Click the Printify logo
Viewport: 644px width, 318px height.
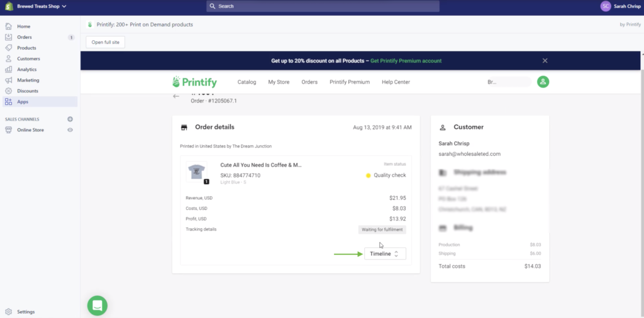click(194, 82)
